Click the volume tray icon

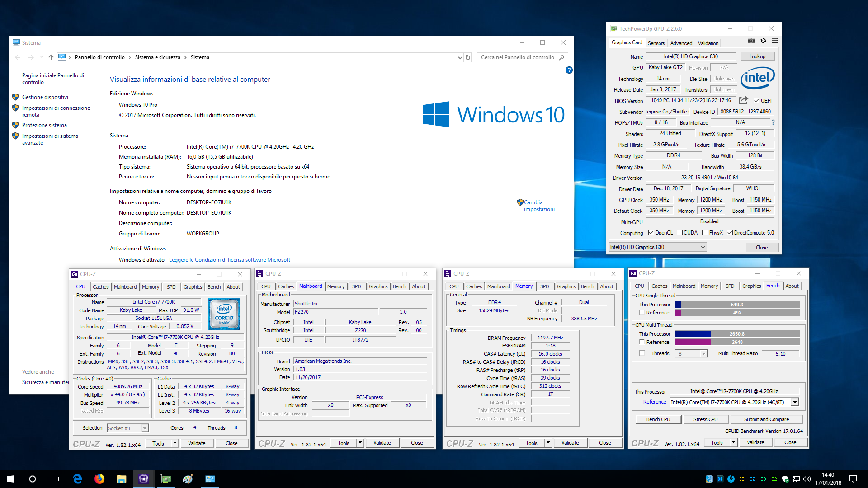(x=807, y=479)
